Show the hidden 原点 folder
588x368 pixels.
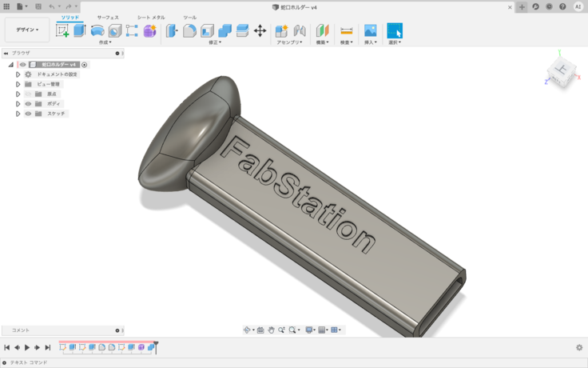click(28, 94)
